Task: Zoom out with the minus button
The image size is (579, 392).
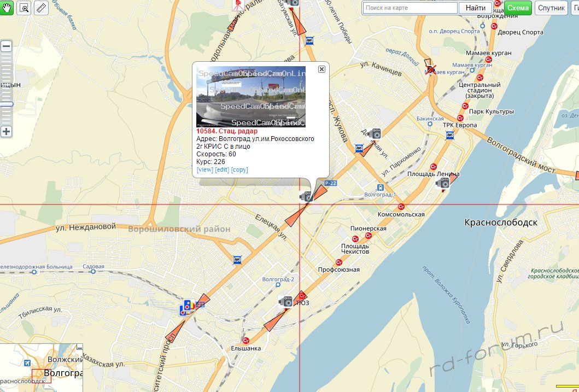Action: tap(6, 46)
